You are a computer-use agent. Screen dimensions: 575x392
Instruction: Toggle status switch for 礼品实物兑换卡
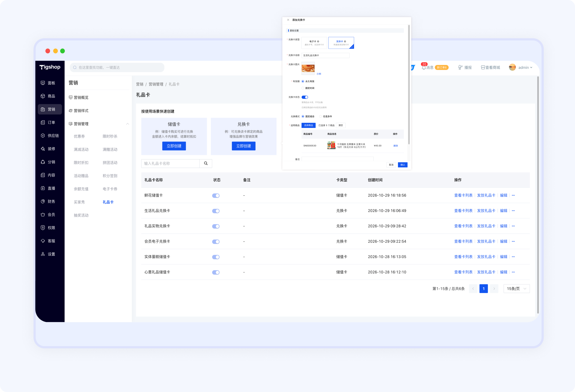[216, 226]
